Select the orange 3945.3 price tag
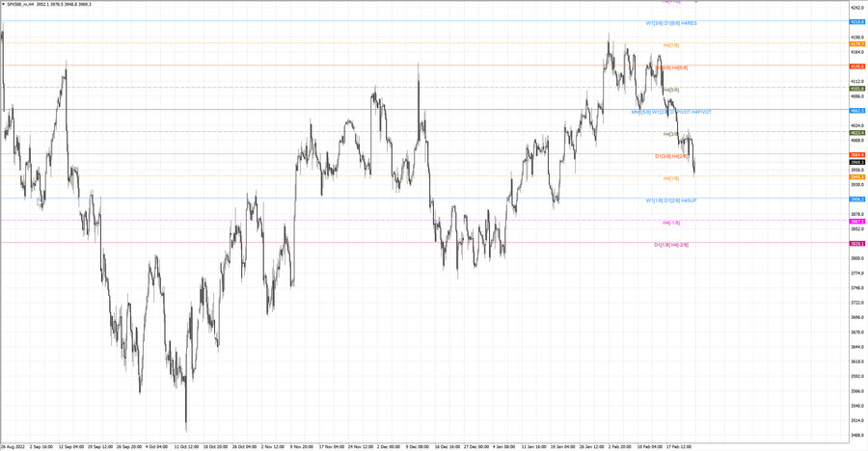The height and width of the screenshot is (451, 868). click(x=857, y=177)
